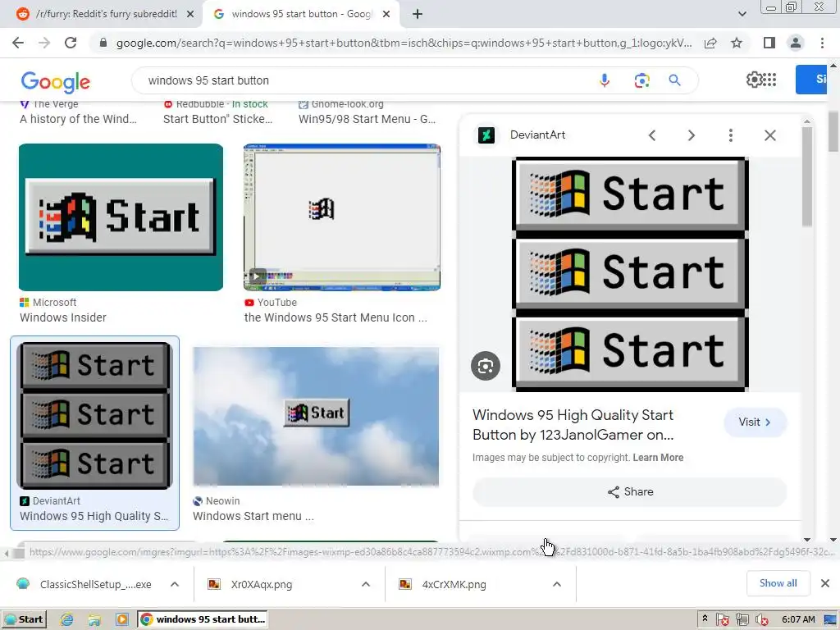Open the Microsoft Windows Insider thumbnail
The height and width of the screenshot is (630, 840).
[x=121, y=217]
